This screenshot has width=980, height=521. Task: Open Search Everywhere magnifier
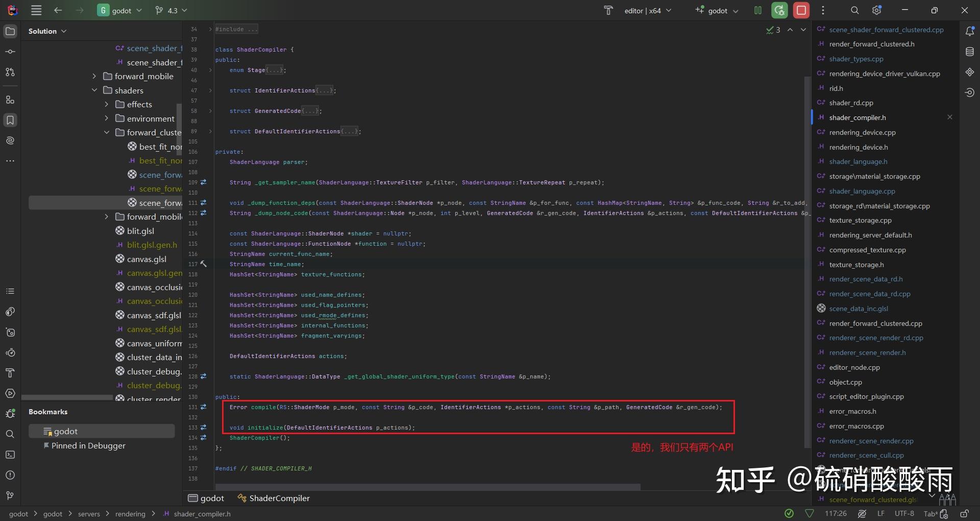coord(854,10)
